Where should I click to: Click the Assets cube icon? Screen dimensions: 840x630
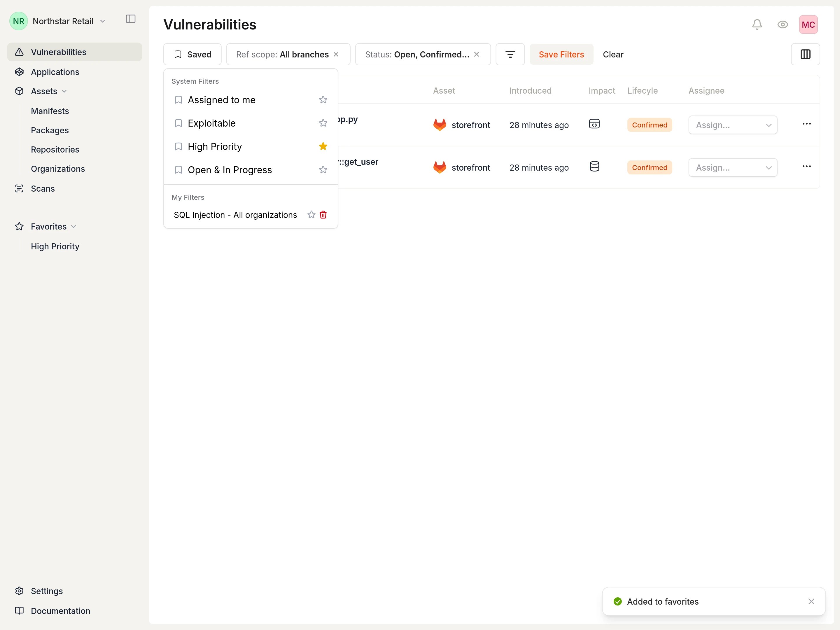point(19,91)
